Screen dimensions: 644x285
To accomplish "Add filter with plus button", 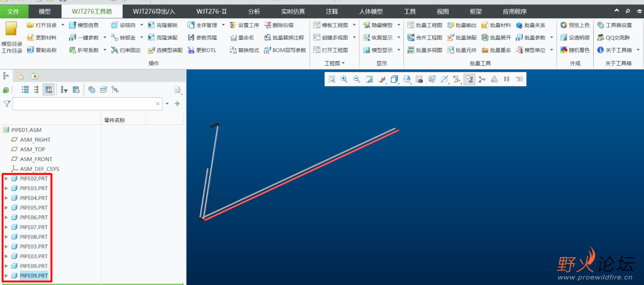I will coord(178,104).
